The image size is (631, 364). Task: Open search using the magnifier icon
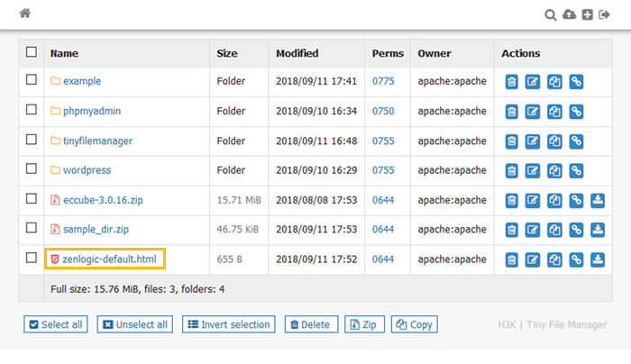tap(550, 14)
